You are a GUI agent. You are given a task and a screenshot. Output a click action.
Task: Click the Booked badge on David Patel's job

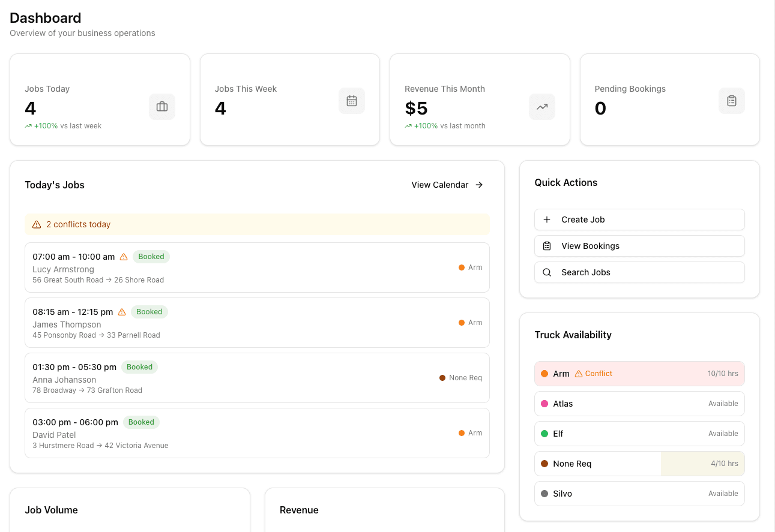pyautogui.click(x=141, y=422)
